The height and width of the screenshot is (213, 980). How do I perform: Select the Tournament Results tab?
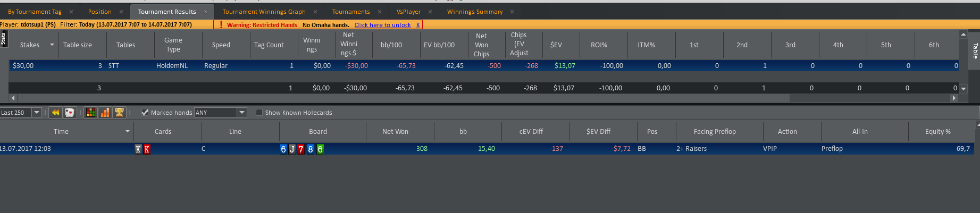tap(167, 12)
